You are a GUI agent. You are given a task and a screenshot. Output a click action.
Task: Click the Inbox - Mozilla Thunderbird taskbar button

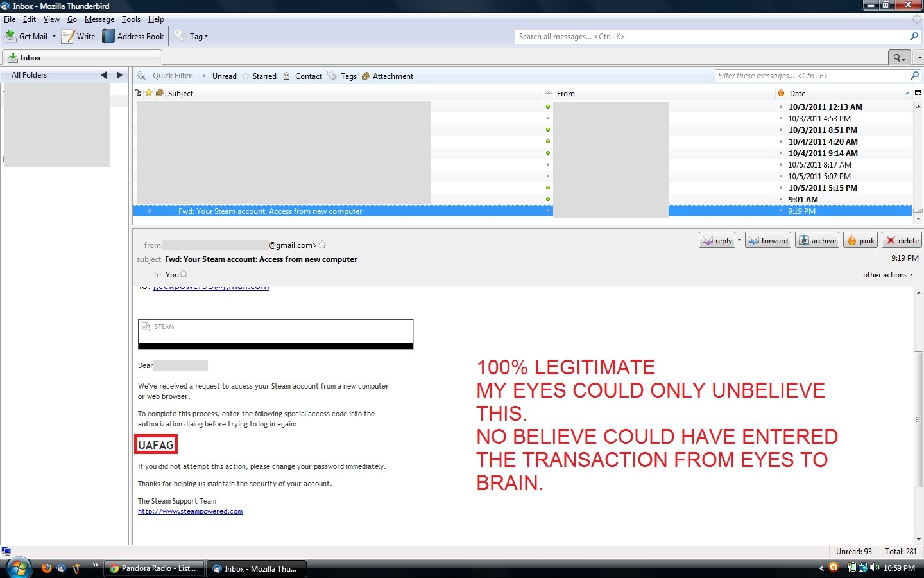[257, 568]
